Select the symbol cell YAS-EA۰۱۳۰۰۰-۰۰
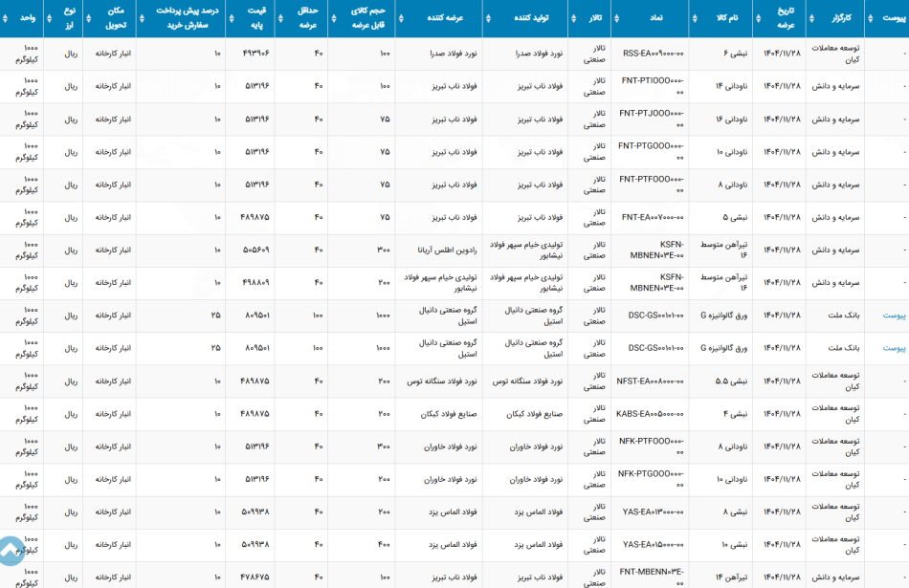Screen dimensions: 909x588 point(653,512)
